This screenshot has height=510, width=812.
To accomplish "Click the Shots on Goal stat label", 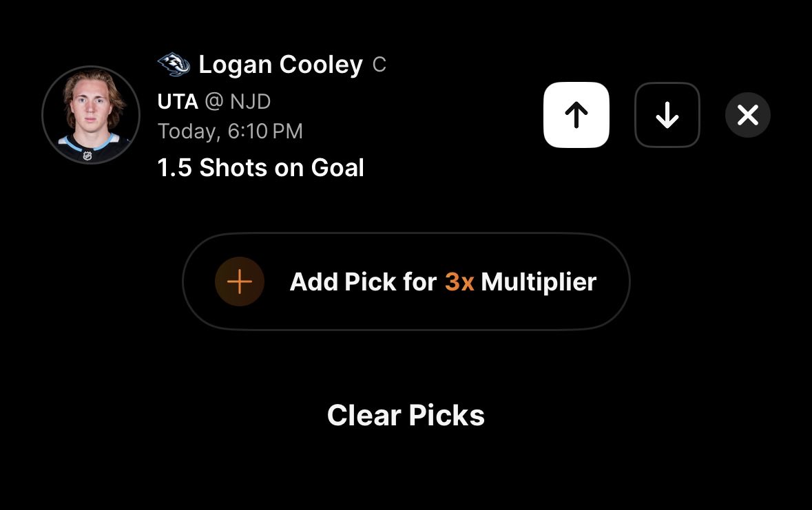I will click(x=282, y=168).
